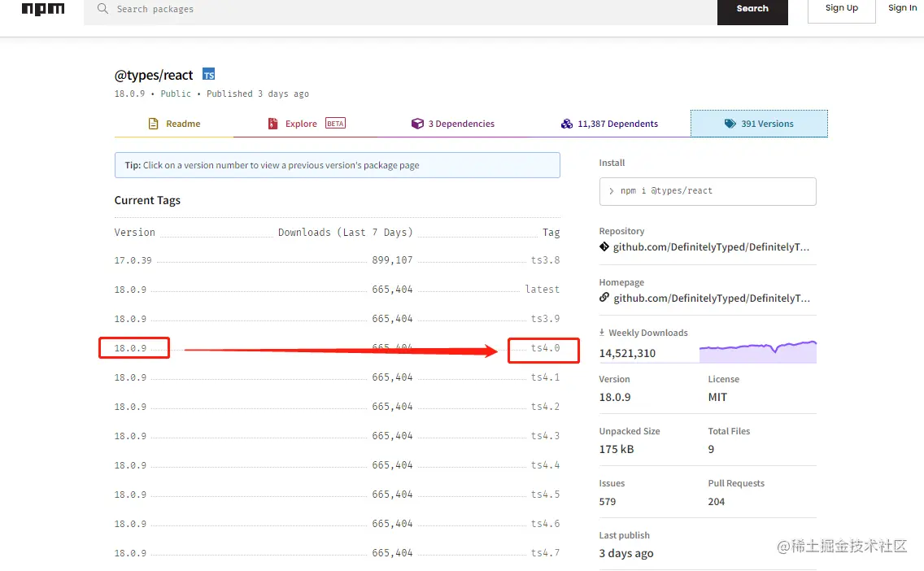Click the search magnifier icon
Viewport: 924px width, 571px height.
tap(102, 9)
